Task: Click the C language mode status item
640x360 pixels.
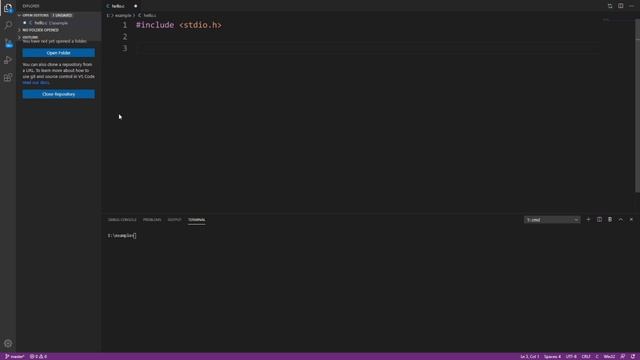Action: [x=597, y=356]
